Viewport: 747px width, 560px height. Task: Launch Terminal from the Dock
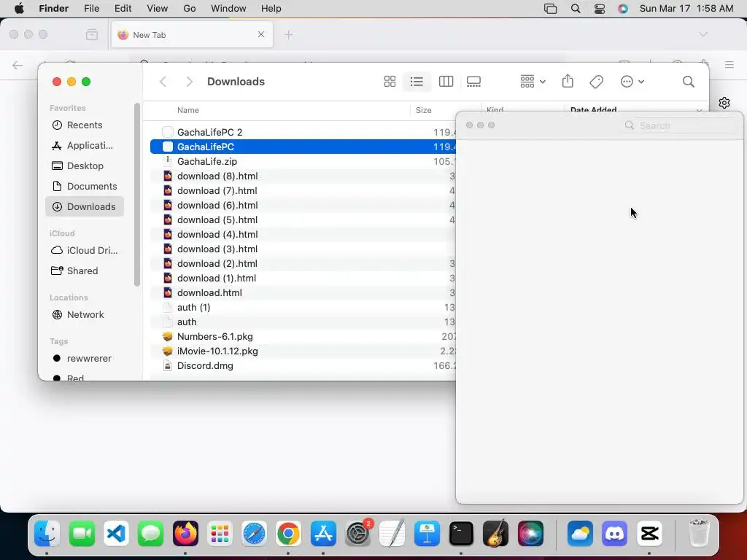click(461, 533)
